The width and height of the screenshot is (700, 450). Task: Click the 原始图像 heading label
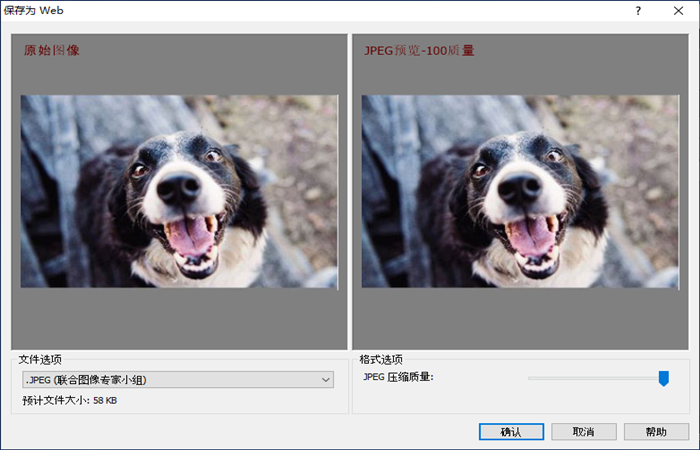(x=52, y=50)
